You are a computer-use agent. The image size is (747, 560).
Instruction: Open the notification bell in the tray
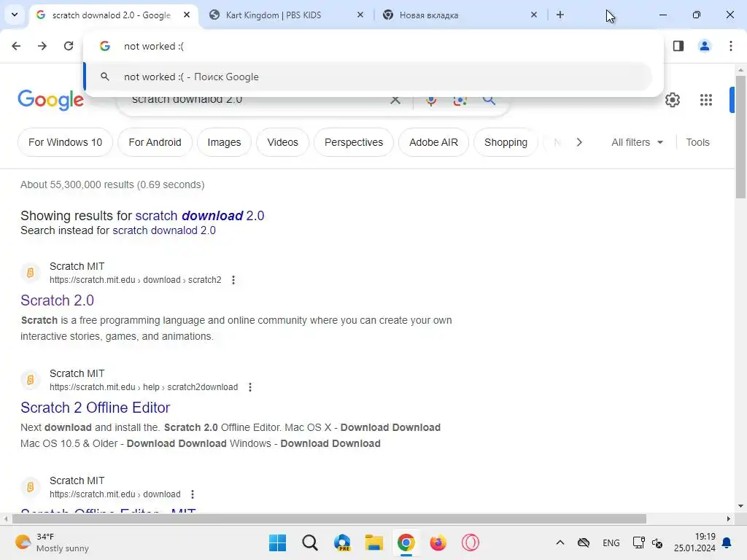[x=727, y=542]
